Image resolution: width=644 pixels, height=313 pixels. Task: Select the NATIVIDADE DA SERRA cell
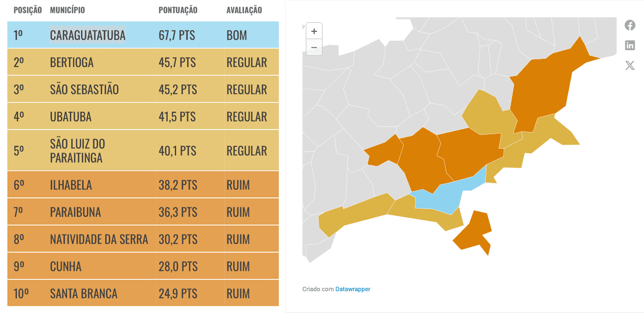[x=99, y=239]
